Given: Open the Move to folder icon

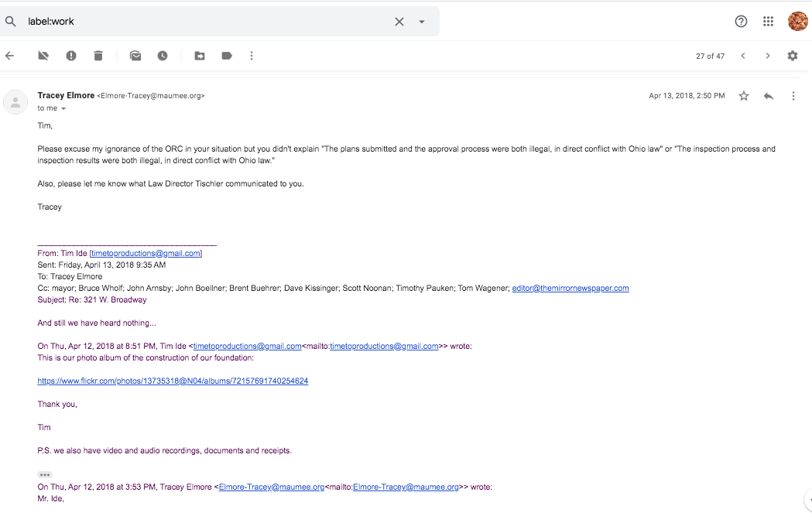Looking at the screenshot, I should pyautogui.click(x=200, y=56).
